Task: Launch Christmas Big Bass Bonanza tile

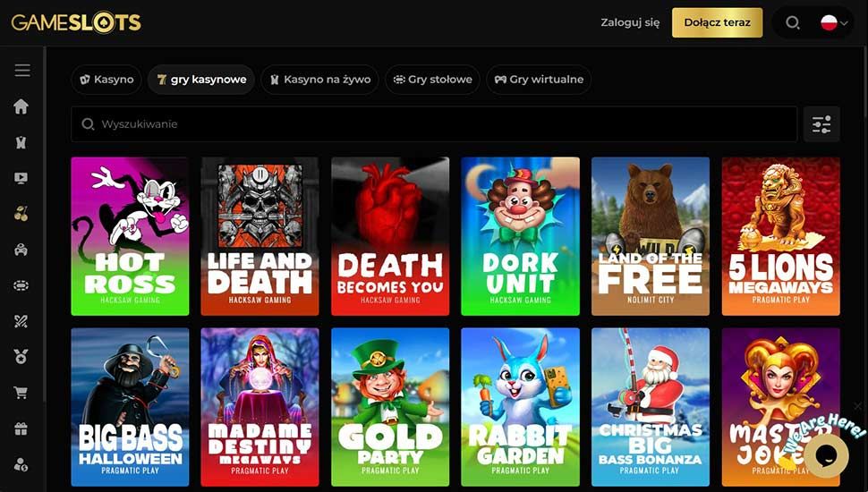Action: [651, 407]
